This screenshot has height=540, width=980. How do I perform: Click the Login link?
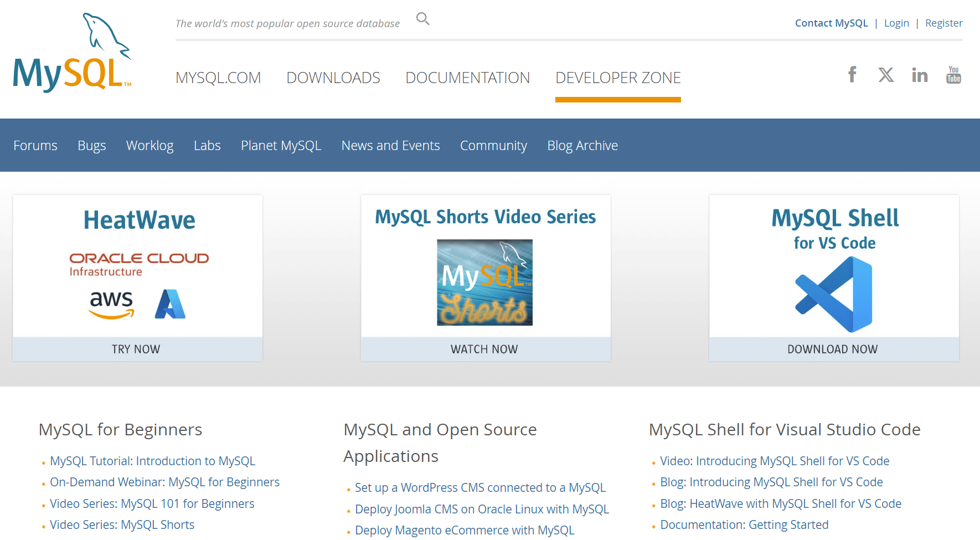[896, 23]
